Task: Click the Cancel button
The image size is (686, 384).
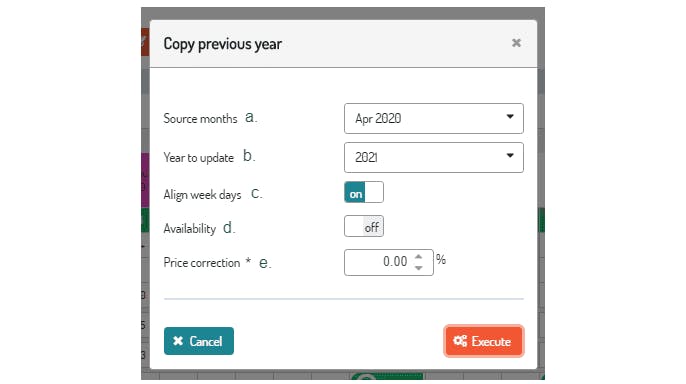Action: click(x=199, y=341)
